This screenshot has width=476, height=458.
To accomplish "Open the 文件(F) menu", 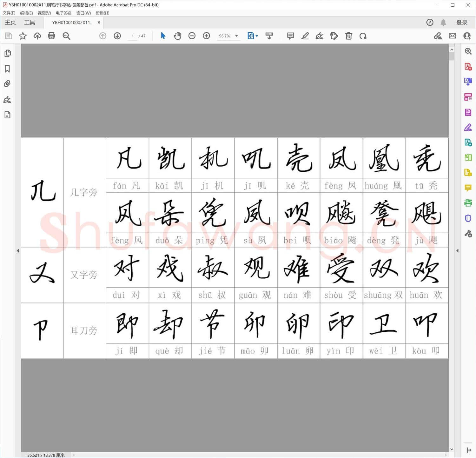I will (x=9, y=13).
